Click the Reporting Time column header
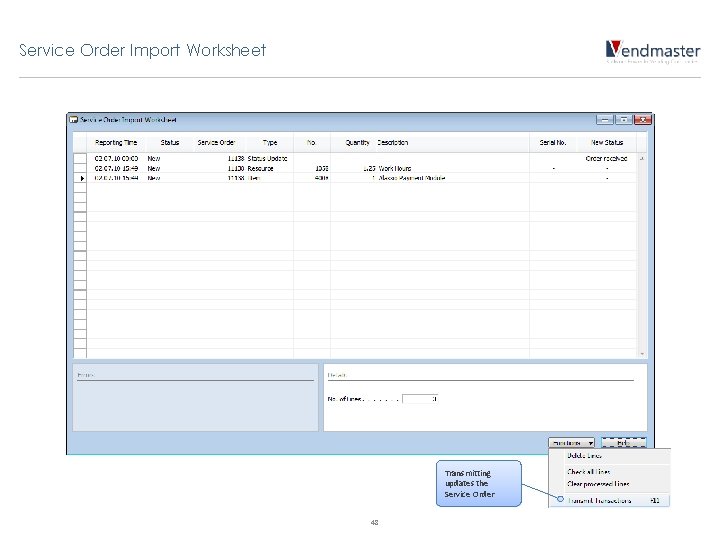The width and height of the screenshot is (720, 540). click(x=116, y=143)
